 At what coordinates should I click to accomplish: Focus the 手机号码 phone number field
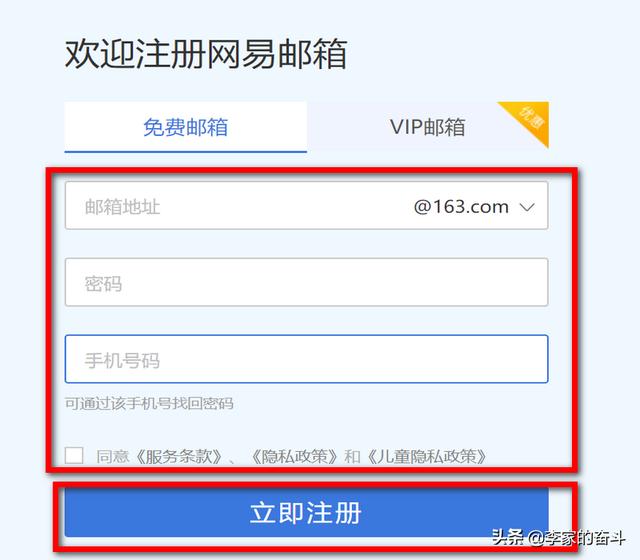tap(306, 359)
